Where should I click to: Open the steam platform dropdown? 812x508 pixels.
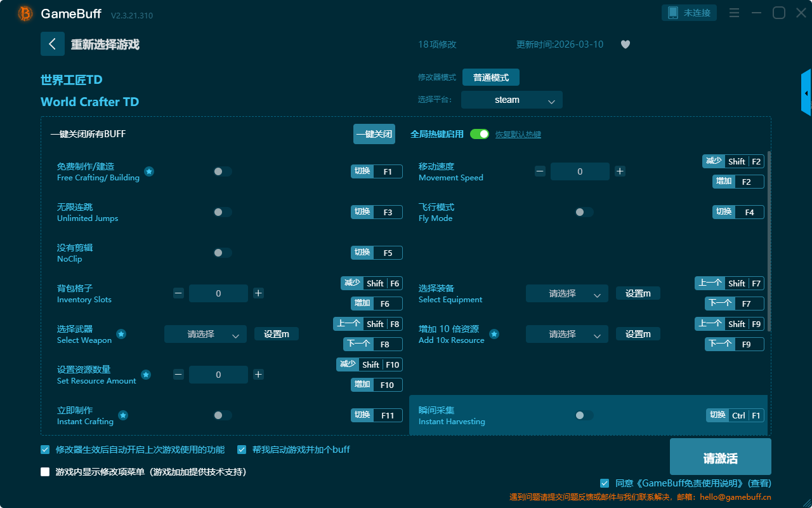coord(511,100)
